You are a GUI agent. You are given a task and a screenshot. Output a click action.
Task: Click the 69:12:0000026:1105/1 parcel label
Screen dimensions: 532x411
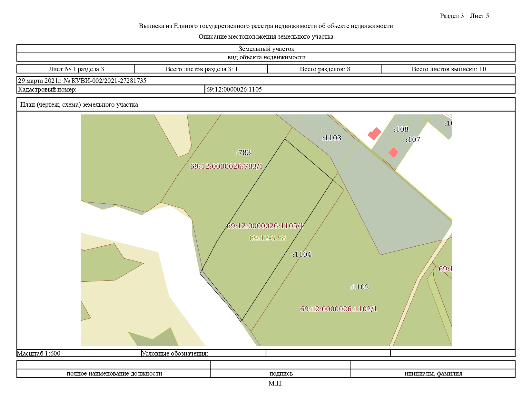265,226
